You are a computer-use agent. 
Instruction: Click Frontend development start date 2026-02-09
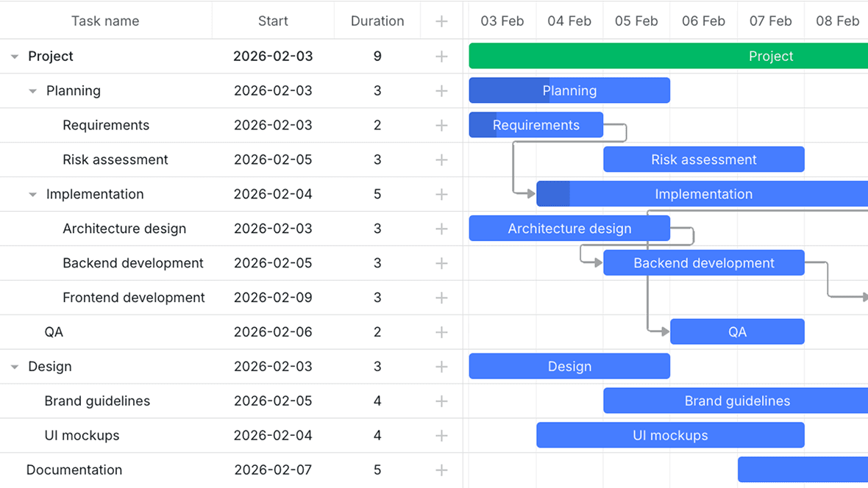(273, 298)
